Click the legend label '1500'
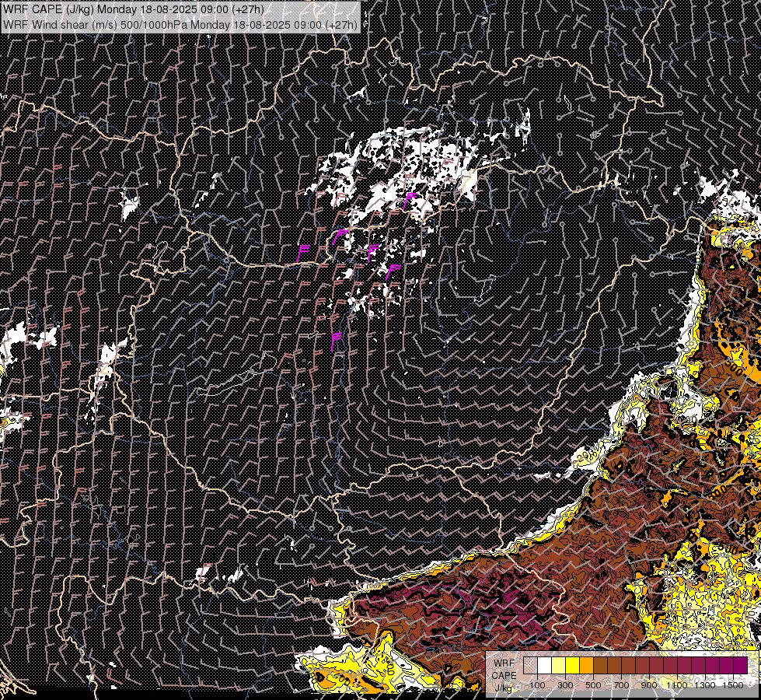This screenshot has width=761, height=700. [x=733, y=685]
